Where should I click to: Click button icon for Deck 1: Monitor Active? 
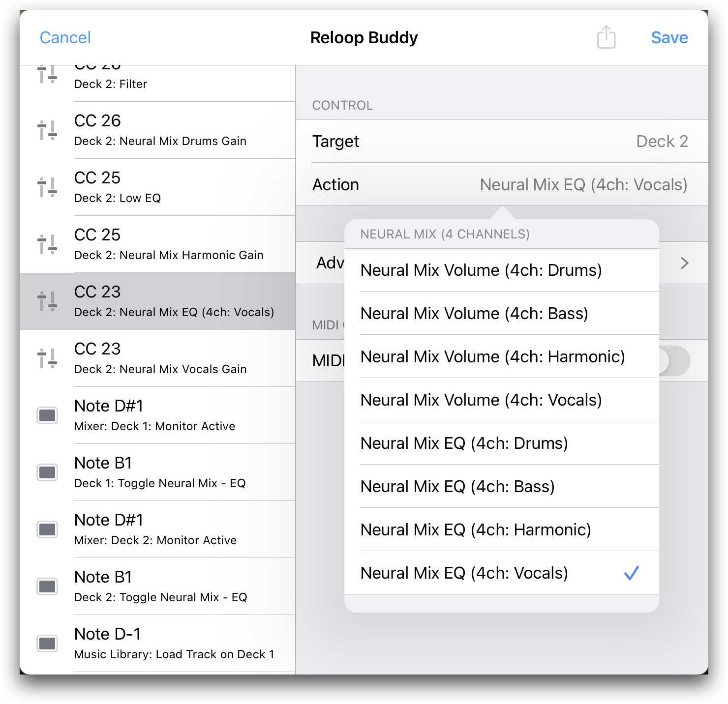click(48, 416)
